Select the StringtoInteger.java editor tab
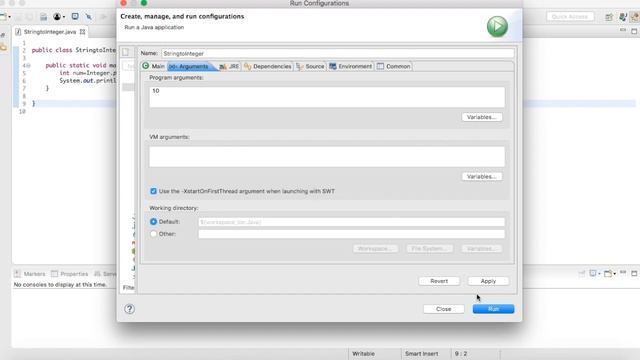640x360 pixels. pos(50,31)
